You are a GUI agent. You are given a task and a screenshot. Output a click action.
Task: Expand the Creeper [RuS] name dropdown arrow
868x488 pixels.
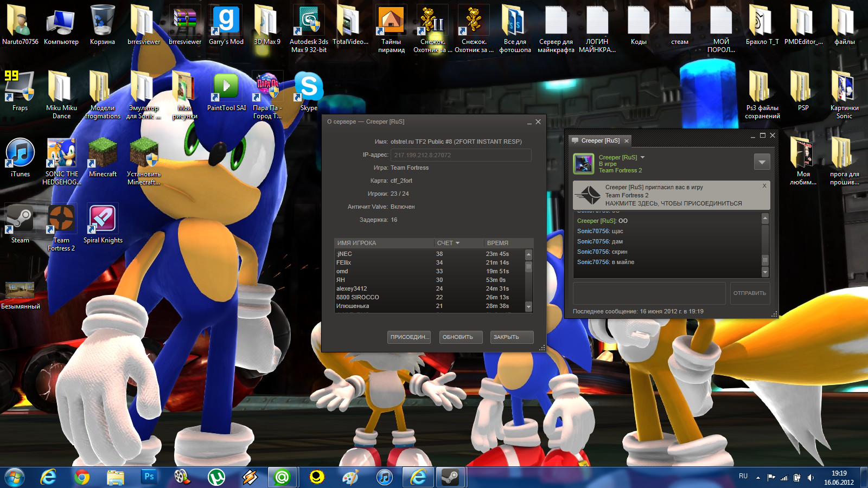642,157
